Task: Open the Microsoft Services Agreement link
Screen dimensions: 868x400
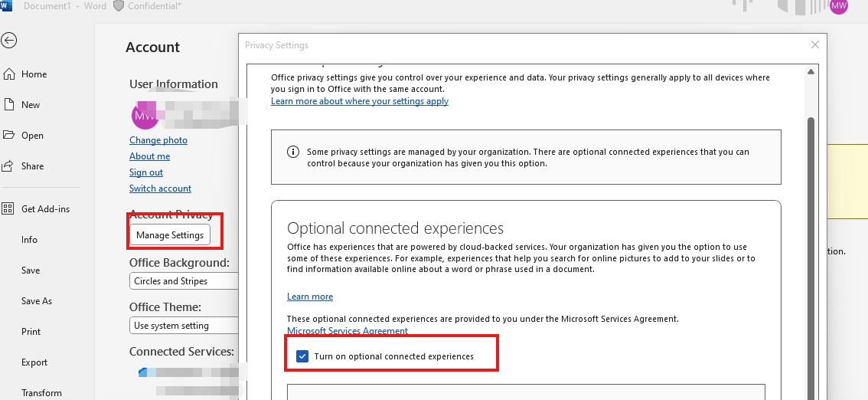Action: coord(348,331)
